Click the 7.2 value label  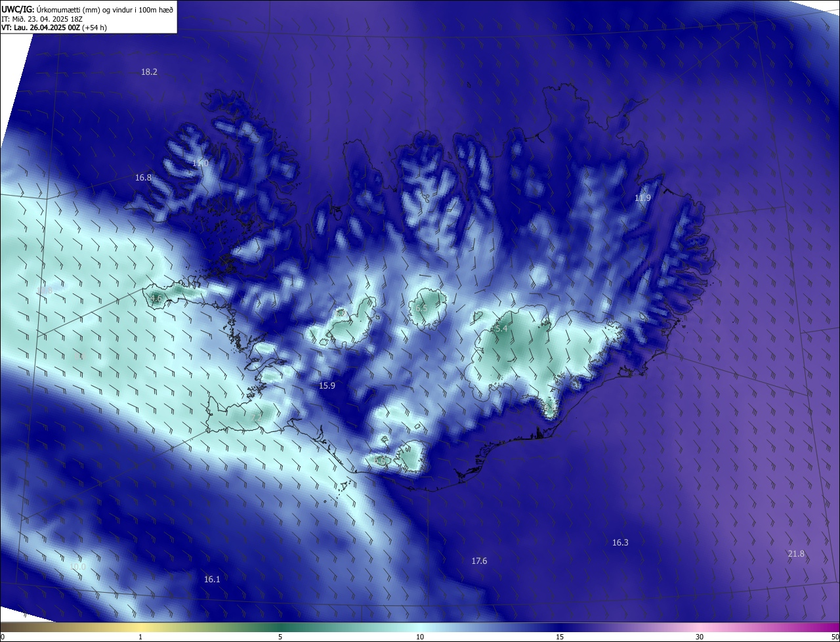[x=256, y=417]
